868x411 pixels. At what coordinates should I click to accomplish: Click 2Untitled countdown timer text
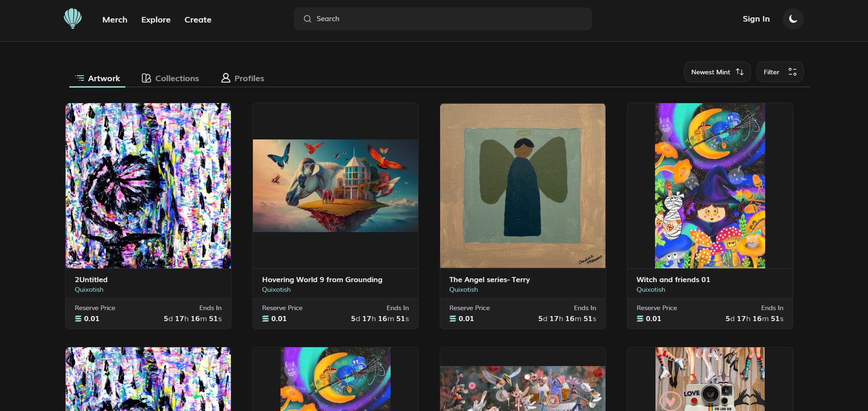pos(193,319)
